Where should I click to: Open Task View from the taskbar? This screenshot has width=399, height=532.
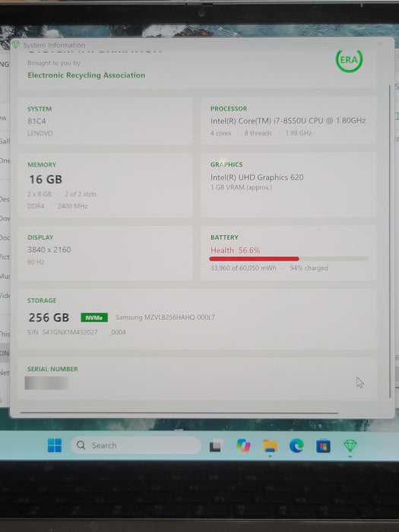pos(216,445)
